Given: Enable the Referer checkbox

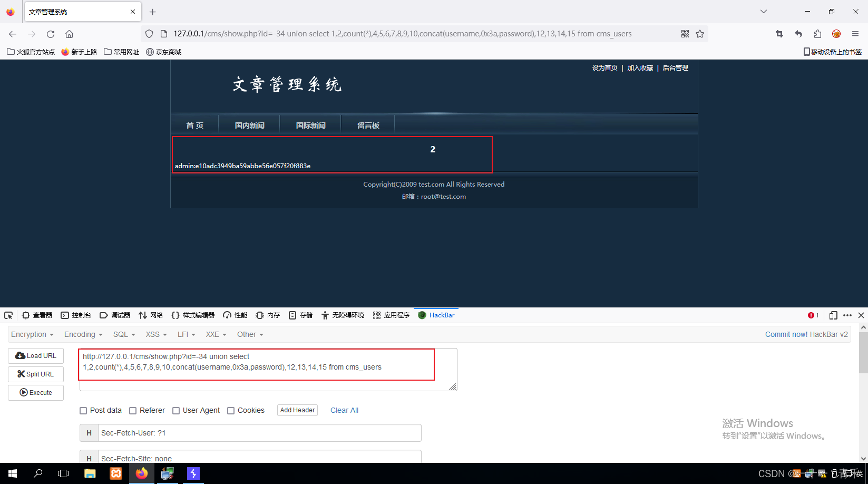Looking at the screenshot, I should click(133, 411).
